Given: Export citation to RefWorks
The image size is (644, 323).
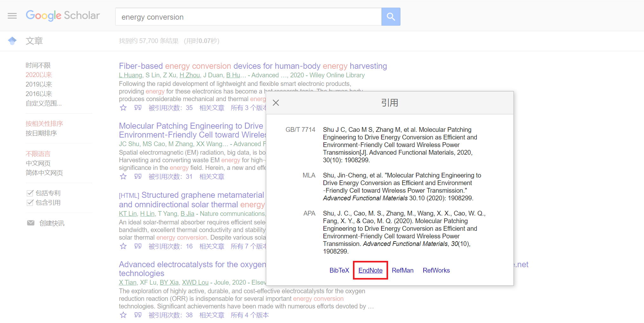Looking at the screenshot, I should tap(436, 270).
